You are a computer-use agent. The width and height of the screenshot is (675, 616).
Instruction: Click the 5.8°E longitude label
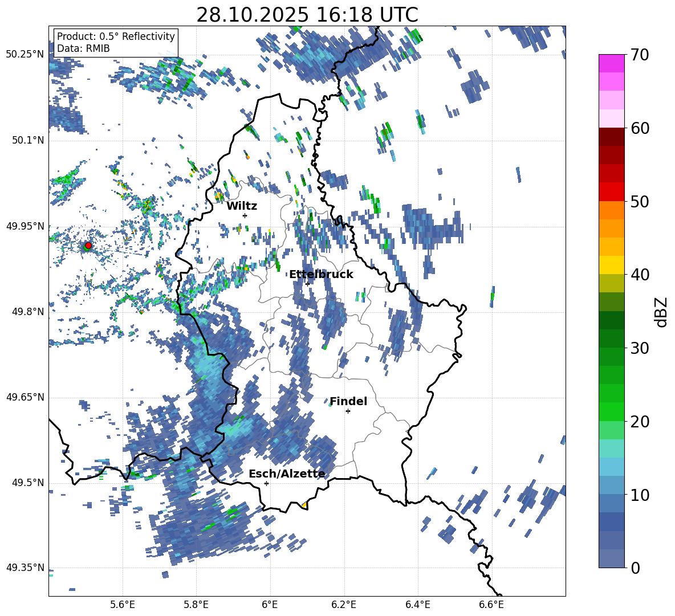[196, 605]
